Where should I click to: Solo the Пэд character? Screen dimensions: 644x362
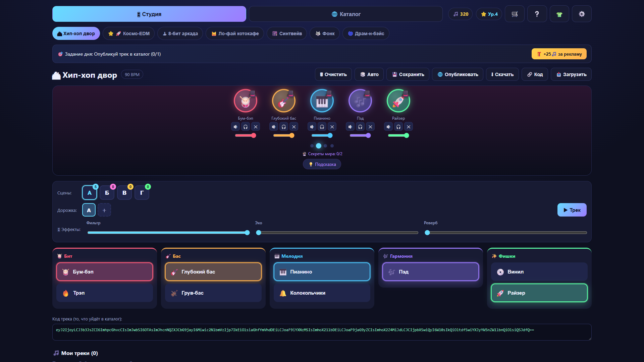pyautogui.click(x=360, y=127)
